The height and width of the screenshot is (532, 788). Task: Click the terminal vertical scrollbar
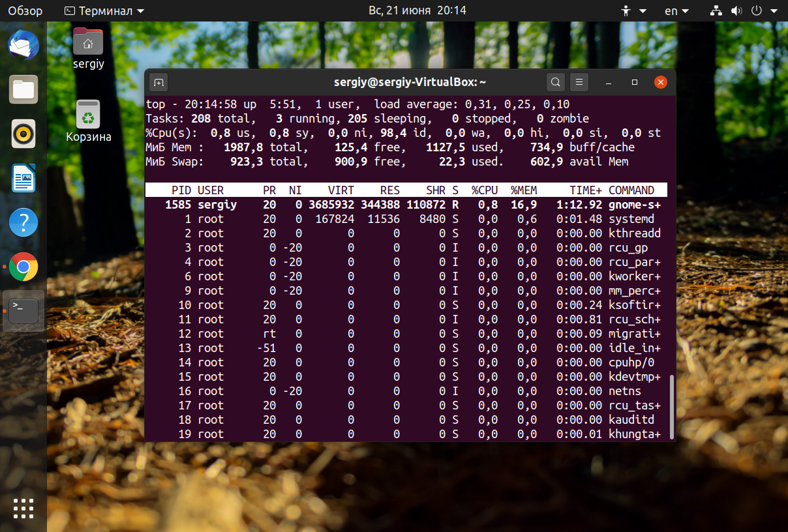point(671,407)
